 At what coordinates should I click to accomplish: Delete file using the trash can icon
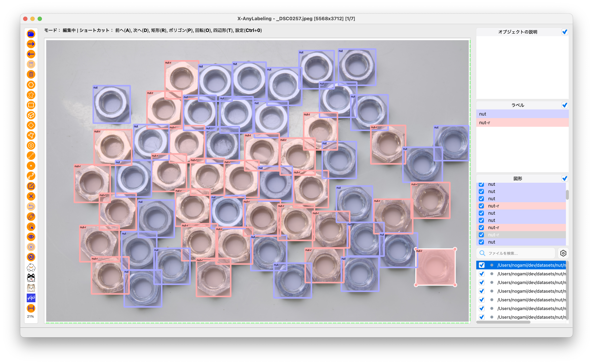point(31,74)
